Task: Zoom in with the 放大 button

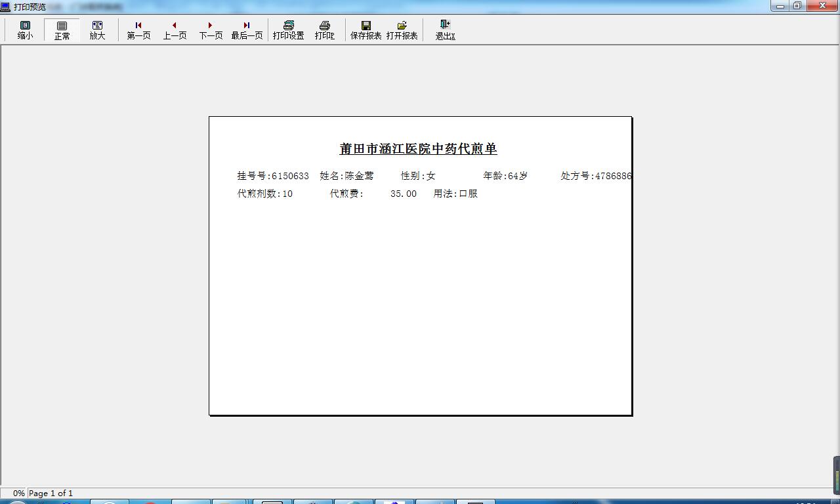Action: tap(98, 30)
